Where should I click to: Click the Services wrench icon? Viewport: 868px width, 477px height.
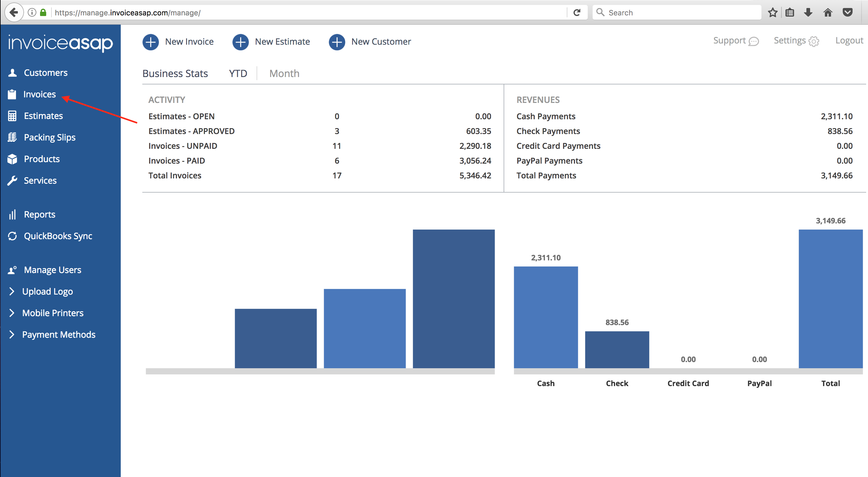click(12, 180)
